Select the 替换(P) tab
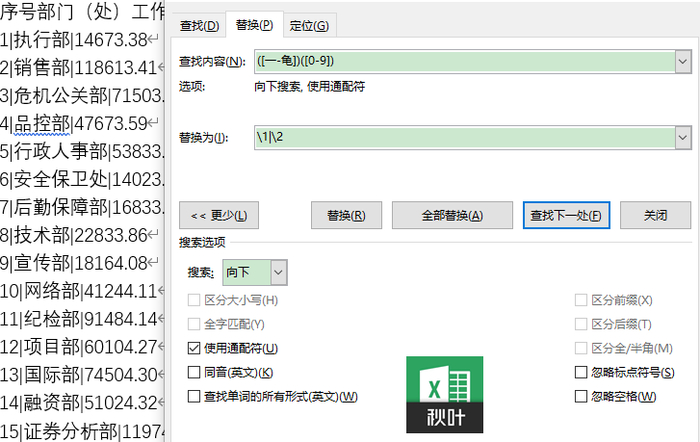 254,25
